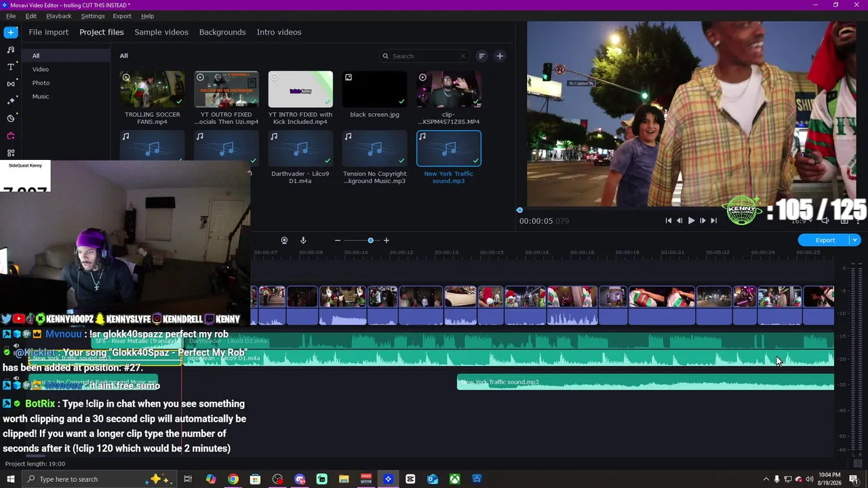Open the Export menu in menu bar
The image size is (868, 488).
tap(122, 16)
